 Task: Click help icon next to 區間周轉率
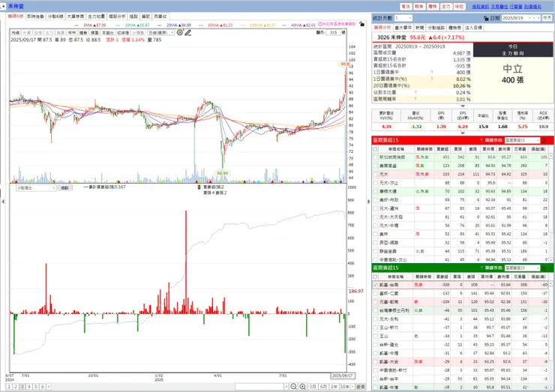click(x=415, y=99)
